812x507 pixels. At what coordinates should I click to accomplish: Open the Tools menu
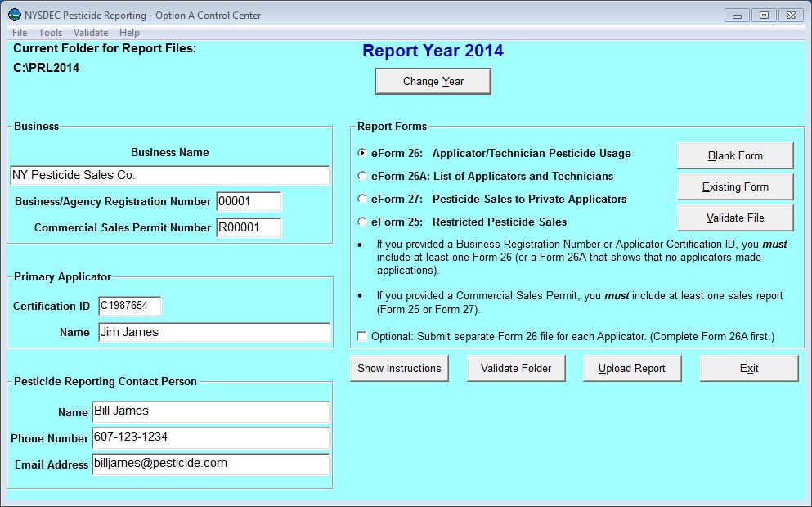pyautogui.click(x=50, y=33)
